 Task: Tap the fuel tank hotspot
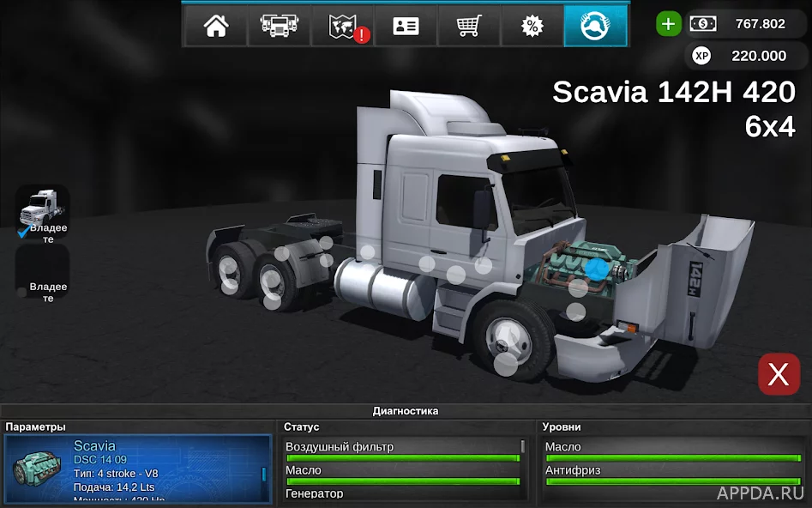click(368, 252)
